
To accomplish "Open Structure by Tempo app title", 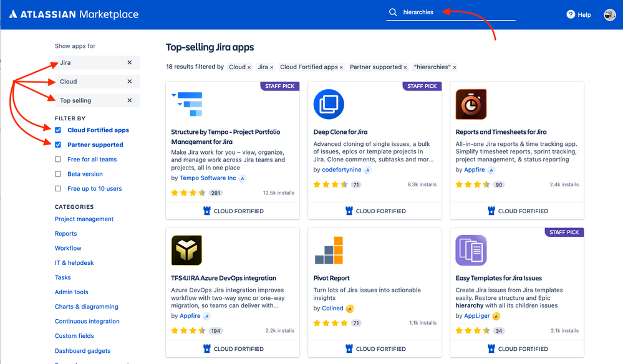I will coord(226,137).
